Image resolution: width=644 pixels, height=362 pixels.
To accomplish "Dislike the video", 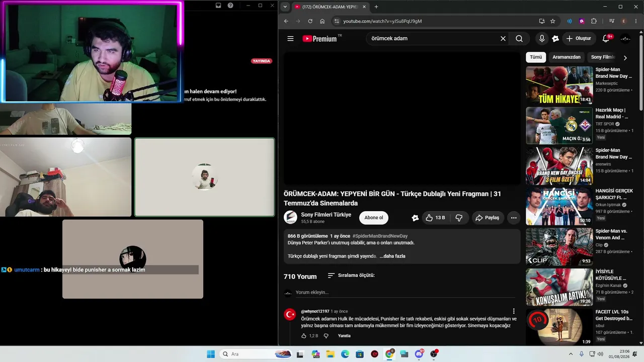I will coord(459,218).
